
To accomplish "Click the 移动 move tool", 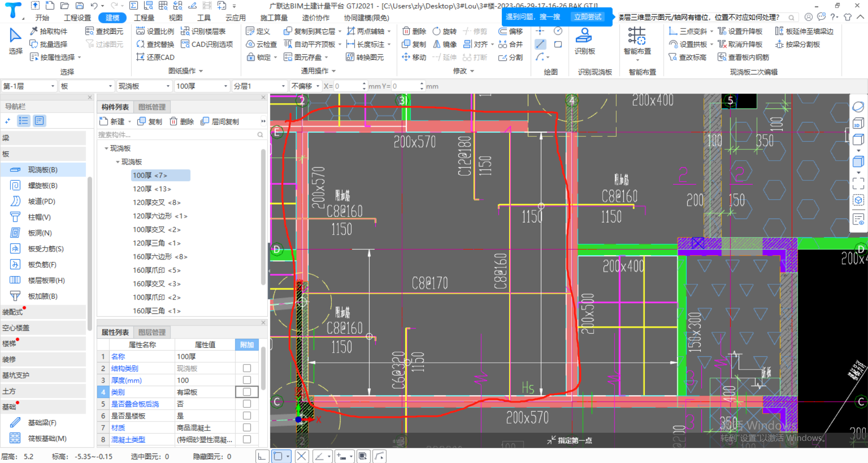I will [x=414, y=57].
